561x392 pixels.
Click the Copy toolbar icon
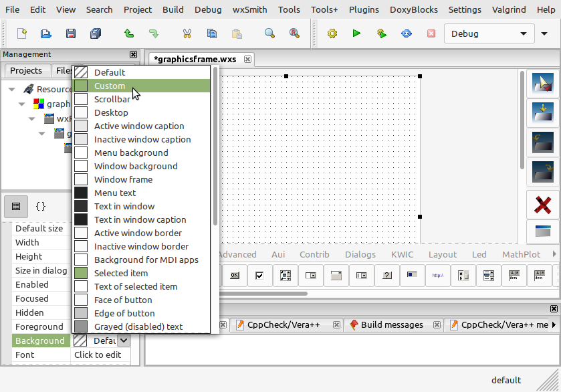212,33
